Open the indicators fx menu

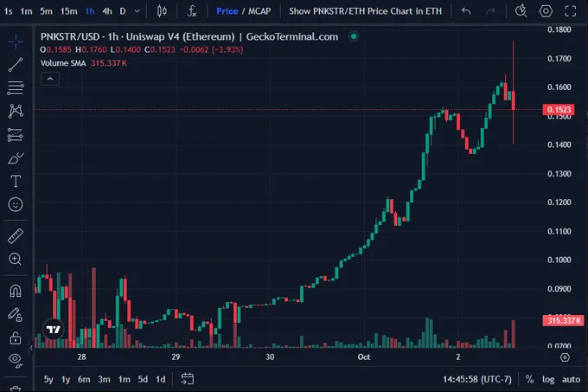pyautogui.click(x=192, y=11)
